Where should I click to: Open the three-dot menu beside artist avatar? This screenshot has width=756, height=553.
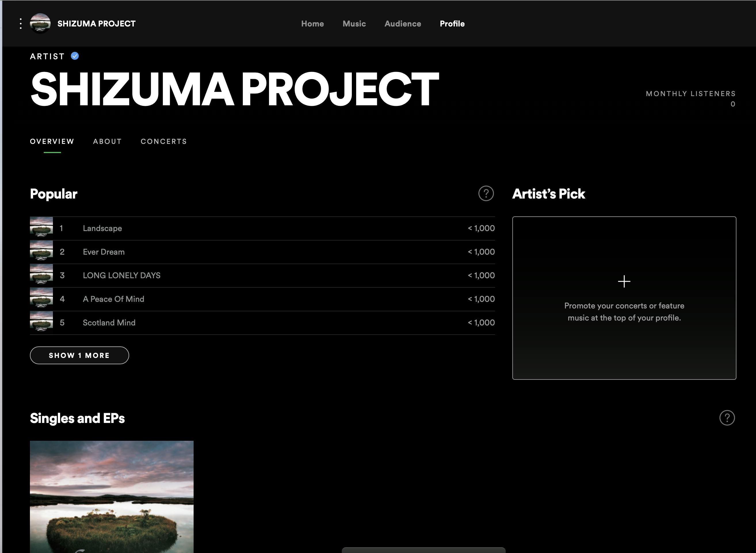(21, 23)
